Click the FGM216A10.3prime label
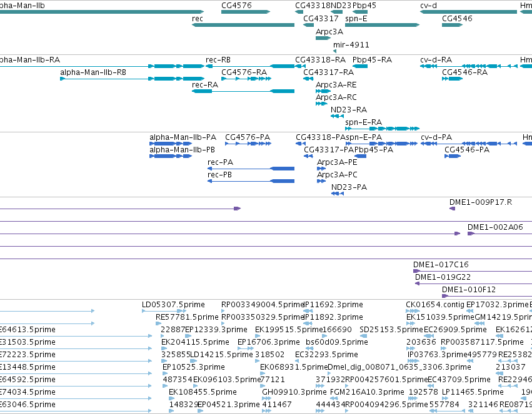Viewport: 532px width, 414px height. point(367,392)
